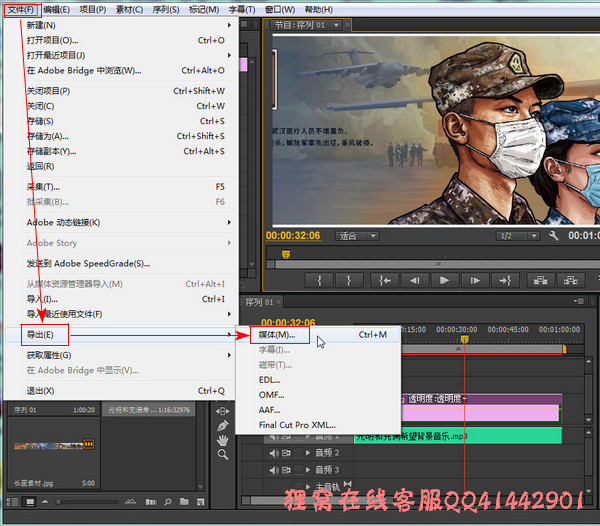The height and width of the screenshot is (526, 600).
Task: Click the 序列 01 timeline tab
Action: coord(259,302)
